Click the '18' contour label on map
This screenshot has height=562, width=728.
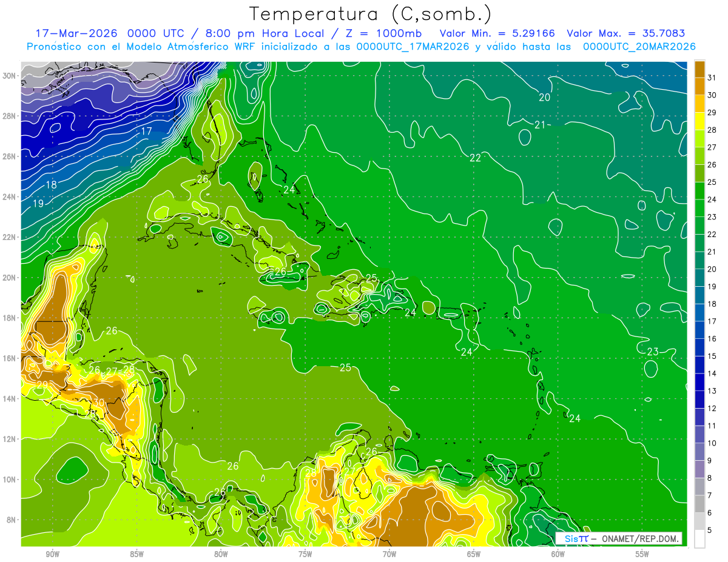(52, 185)
